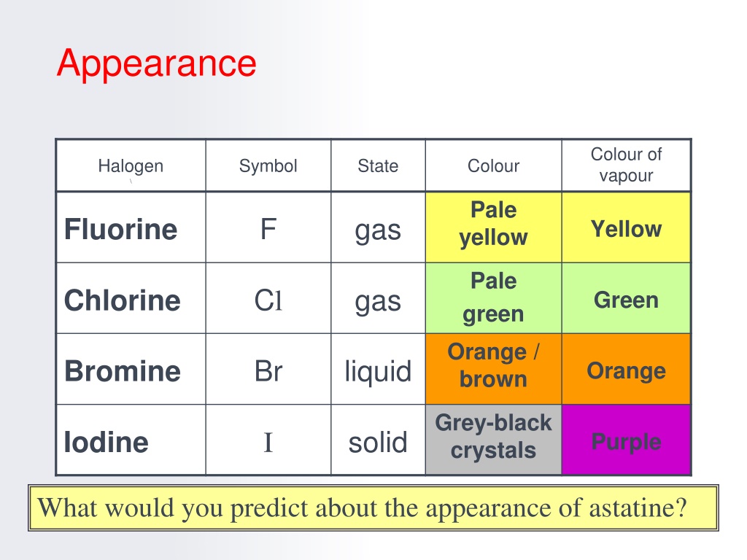Click the Orange / brown colour cell
The width and height of the screenshot is (747, 560).
tap(494, 369)
